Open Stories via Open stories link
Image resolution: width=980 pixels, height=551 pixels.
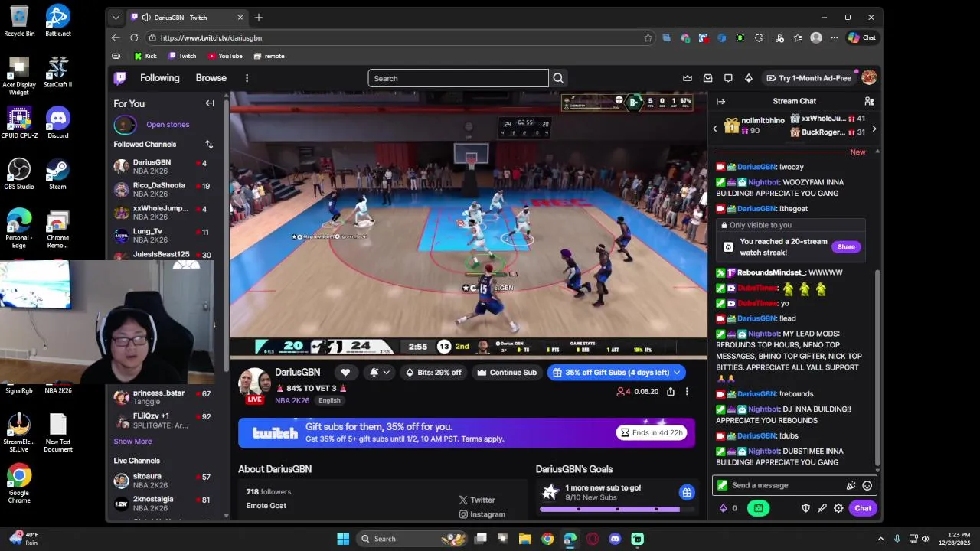point(168,125)
